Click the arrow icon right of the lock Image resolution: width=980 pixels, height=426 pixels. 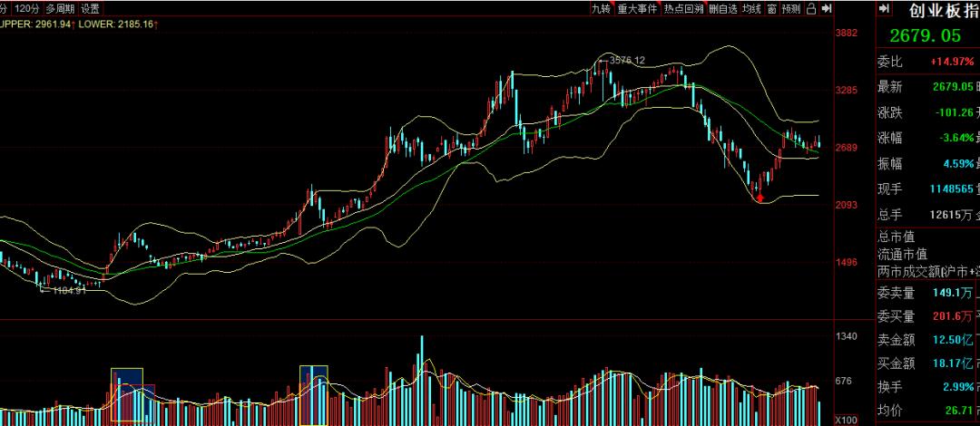pyautogui.click(x=827, y=9)
